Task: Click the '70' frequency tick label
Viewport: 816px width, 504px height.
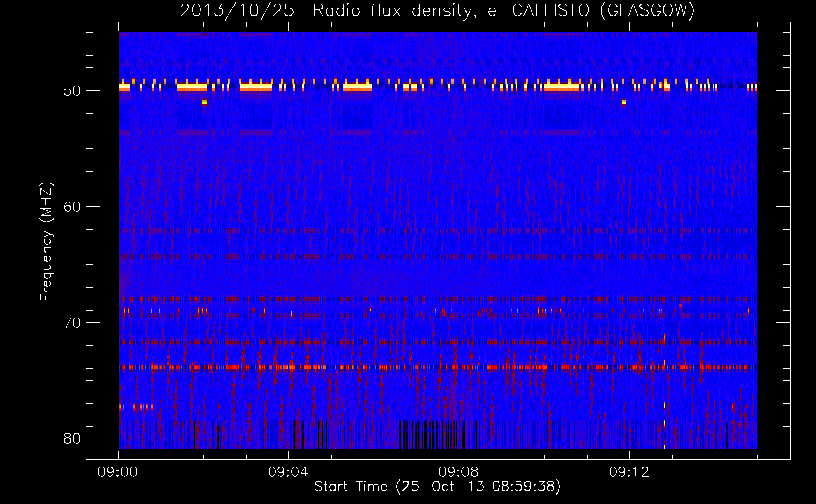Action: coord(72,323)
